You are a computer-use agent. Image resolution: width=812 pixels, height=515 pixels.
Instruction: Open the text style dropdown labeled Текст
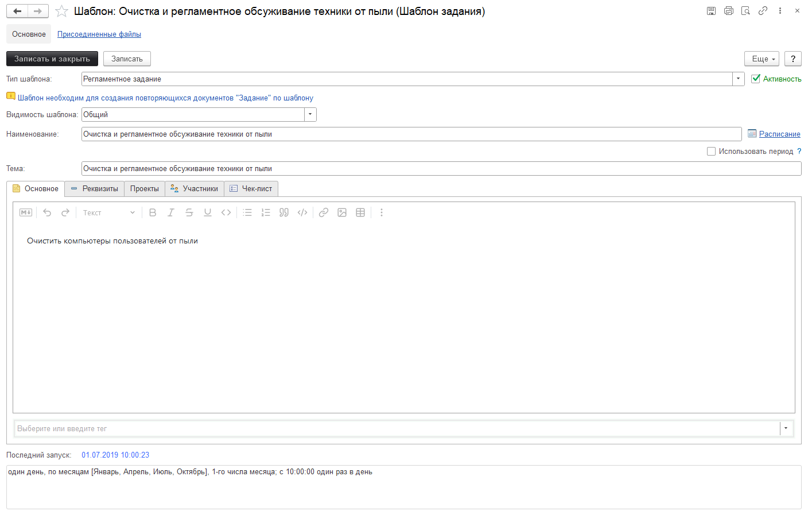coord(109,212)
